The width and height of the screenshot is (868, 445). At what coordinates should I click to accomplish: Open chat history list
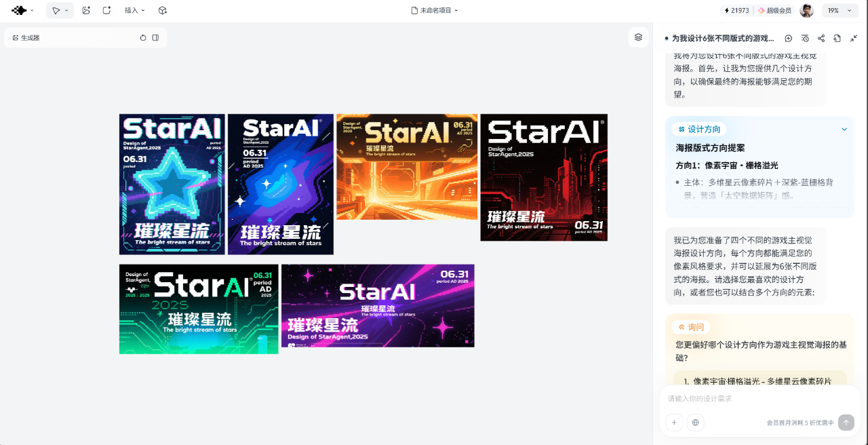coord(805,39)
